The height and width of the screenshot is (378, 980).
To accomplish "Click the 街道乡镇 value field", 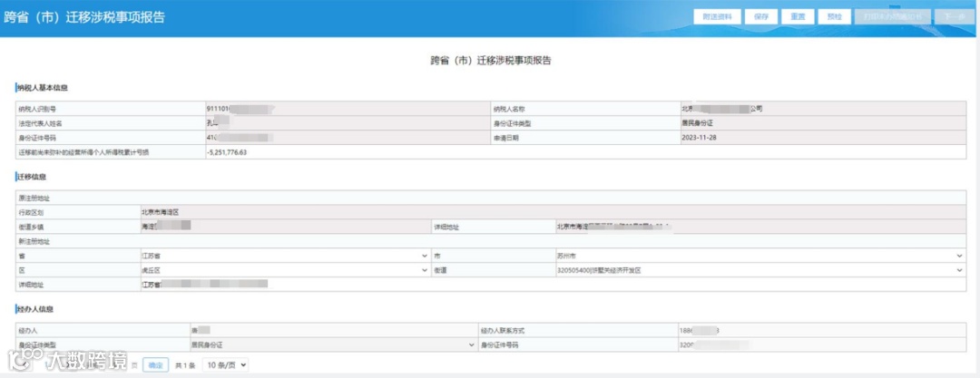I will click(x=285, y=227).
